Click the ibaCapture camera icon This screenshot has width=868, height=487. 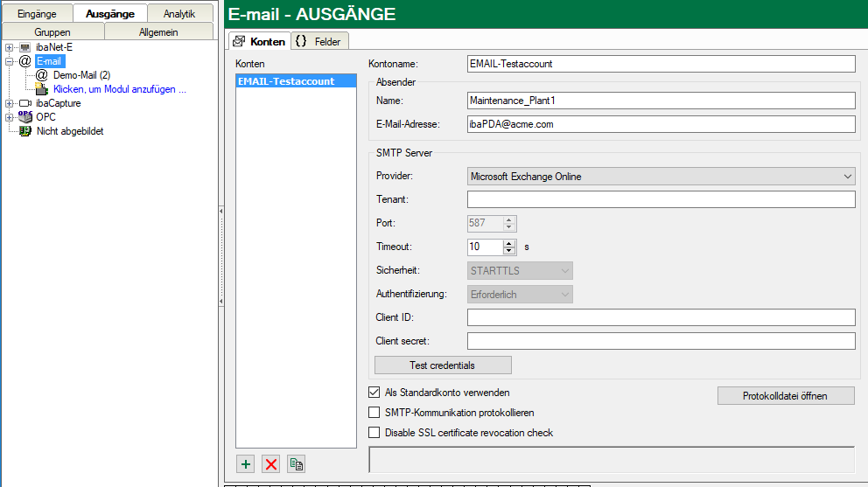pos(24,103)
